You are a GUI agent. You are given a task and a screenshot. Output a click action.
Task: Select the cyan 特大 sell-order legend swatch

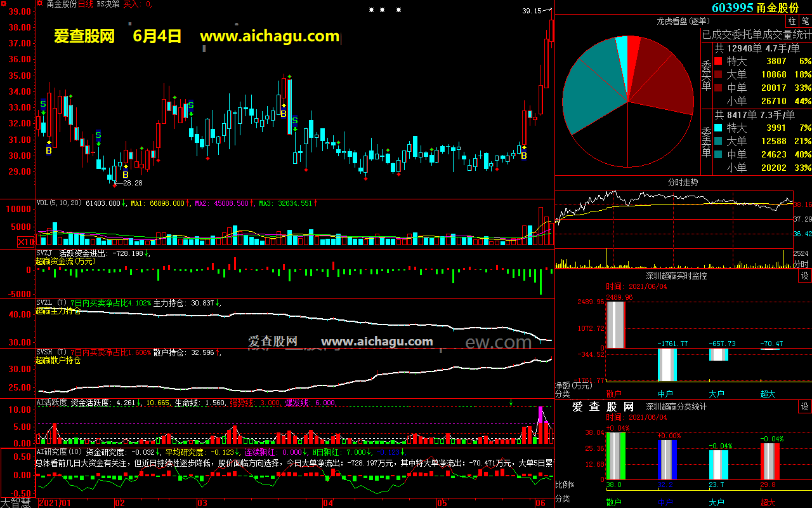coord(718,128)
